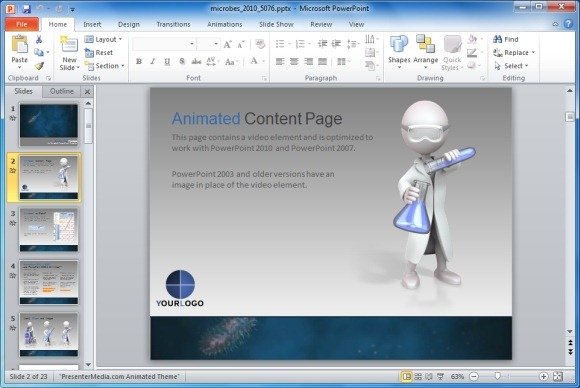Insert a numbered list
Viewport: 580px width, 388px height.
[x=300, y=44]
